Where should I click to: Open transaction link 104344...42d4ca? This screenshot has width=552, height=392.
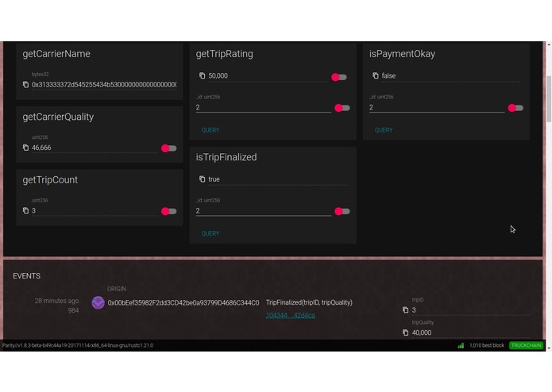click(290, 315)
